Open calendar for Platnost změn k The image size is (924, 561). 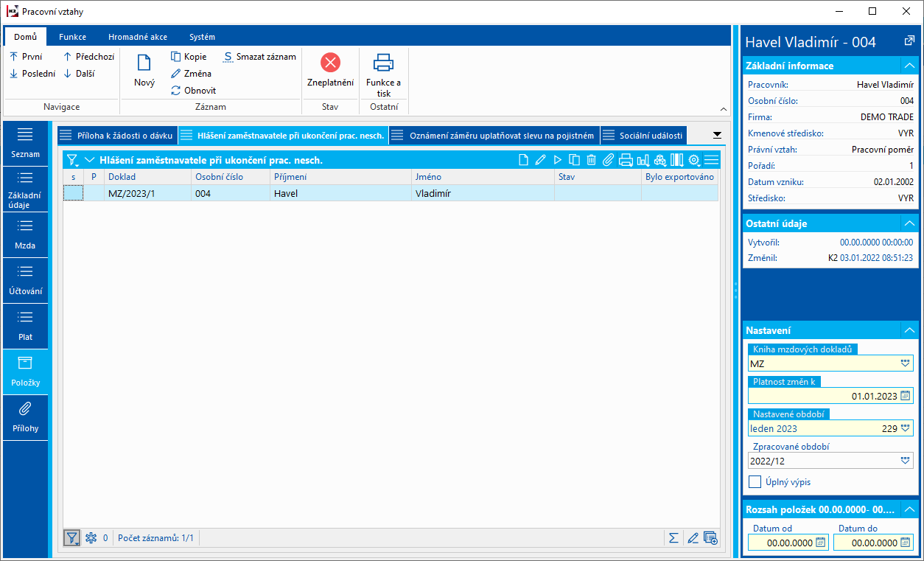click(906, 396)
